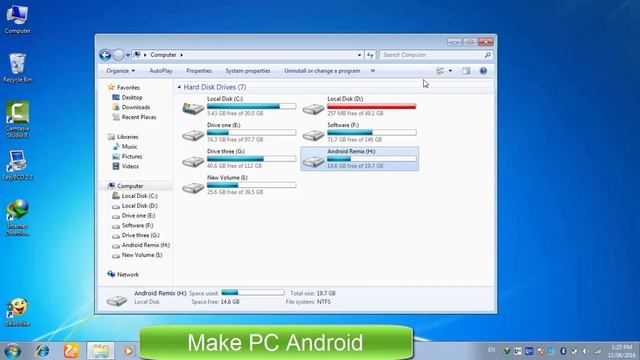Click the Windows Explorer taskbar button
The image size is (640, 360).
click(x=100, y=351)
